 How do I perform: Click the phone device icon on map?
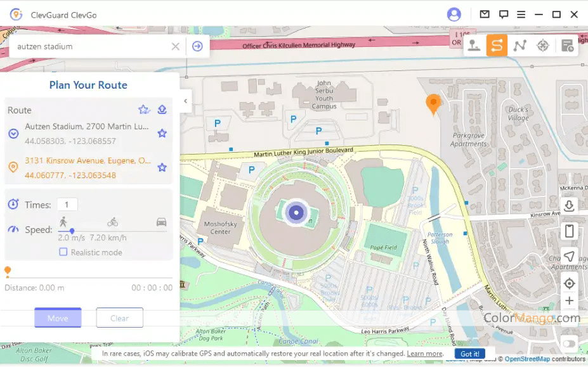click(x=569, y=231)
